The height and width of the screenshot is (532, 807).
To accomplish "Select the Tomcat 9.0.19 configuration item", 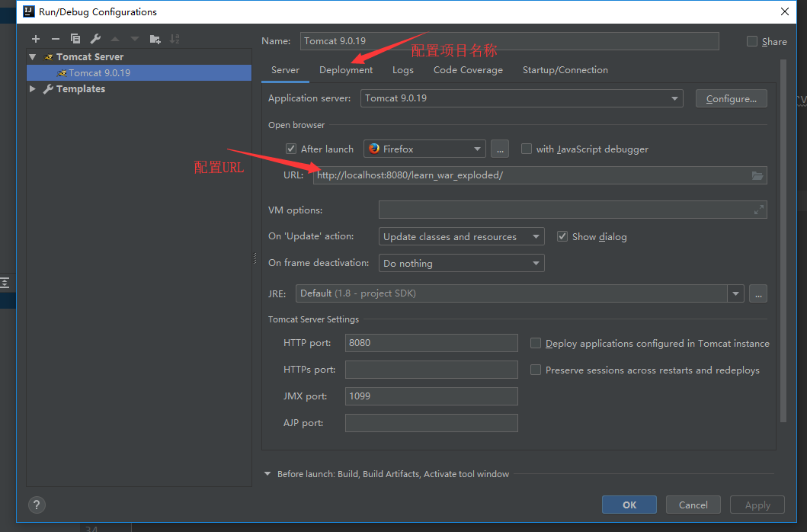I will [x=139, y=72].
